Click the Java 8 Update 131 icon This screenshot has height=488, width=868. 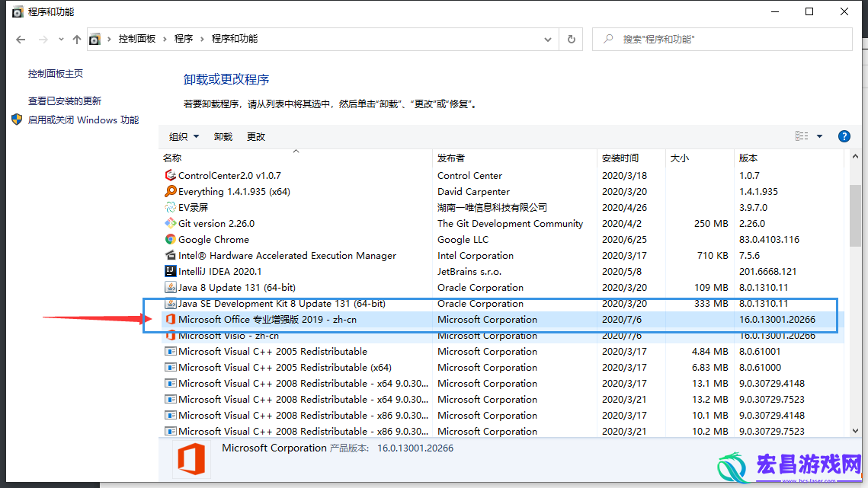pos(171,288)
